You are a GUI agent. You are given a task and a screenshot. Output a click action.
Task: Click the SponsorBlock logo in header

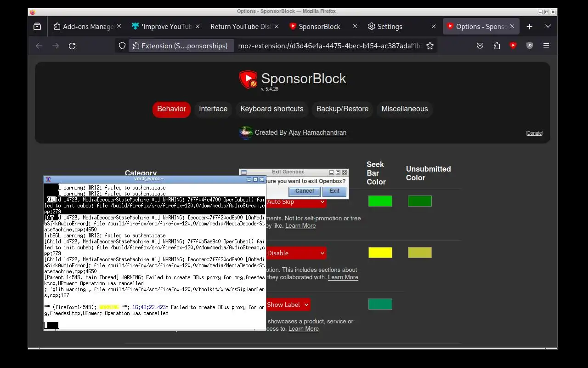[x=248, y=80]
